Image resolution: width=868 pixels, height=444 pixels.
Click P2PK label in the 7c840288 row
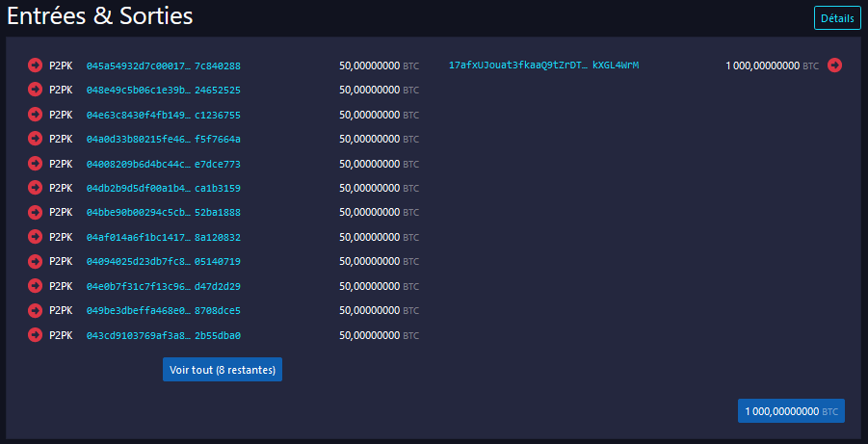(x=61, y=65)
